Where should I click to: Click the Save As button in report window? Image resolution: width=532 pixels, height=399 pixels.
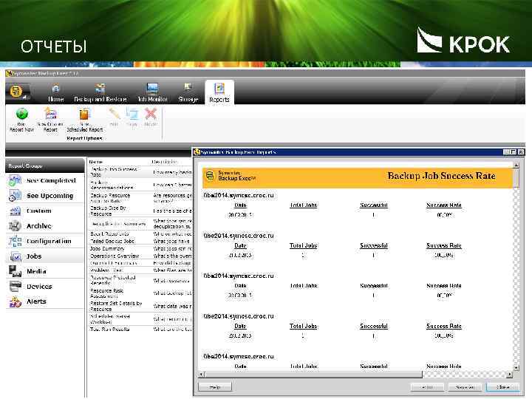(465, 386)
